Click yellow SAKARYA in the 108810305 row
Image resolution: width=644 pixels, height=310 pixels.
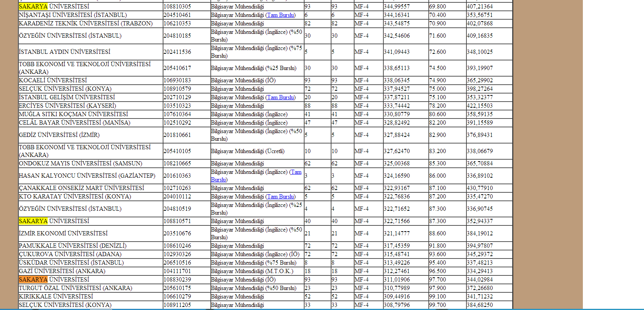[33, 7]
